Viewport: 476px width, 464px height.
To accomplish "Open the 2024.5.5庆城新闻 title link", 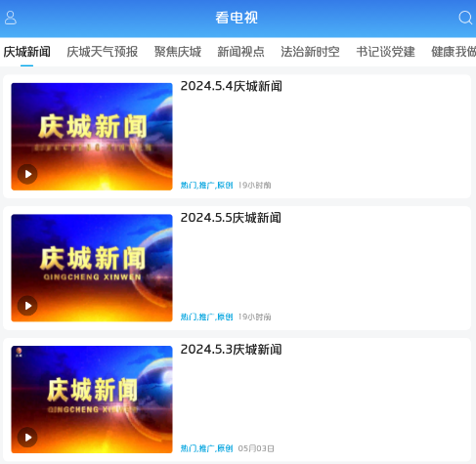I will tap(231, 218).
